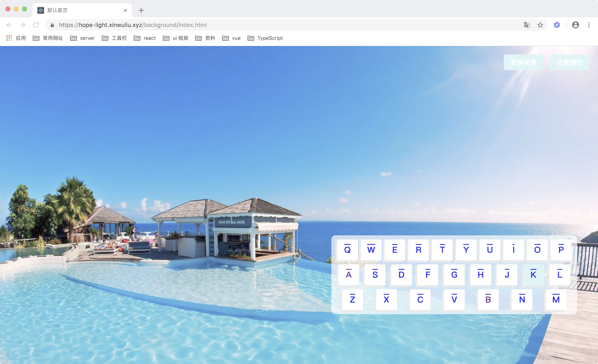Viewport: 598px width, 364px height.
Task: Open Chrome's three-dot menu
Action: (589, 25)
